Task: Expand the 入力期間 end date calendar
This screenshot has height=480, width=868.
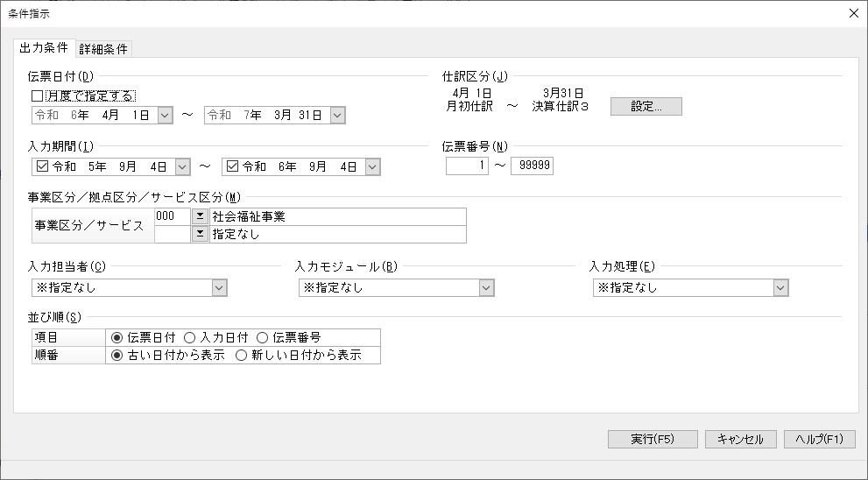Action: coord(372,166)
